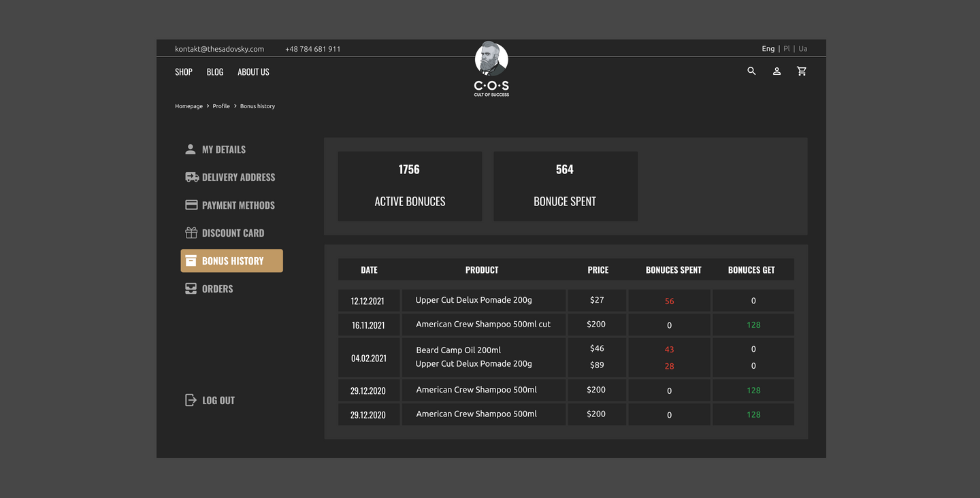Click the C.O.S bearded man logo
Screen dimensions: 980x498
click(x=491, y=68)
